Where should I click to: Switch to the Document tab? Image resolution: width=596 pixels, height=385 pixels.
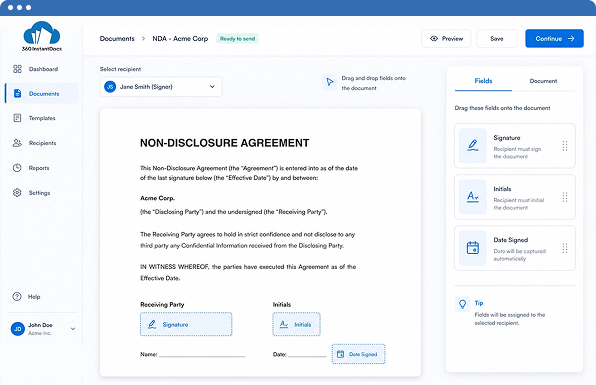coord(543,81)
